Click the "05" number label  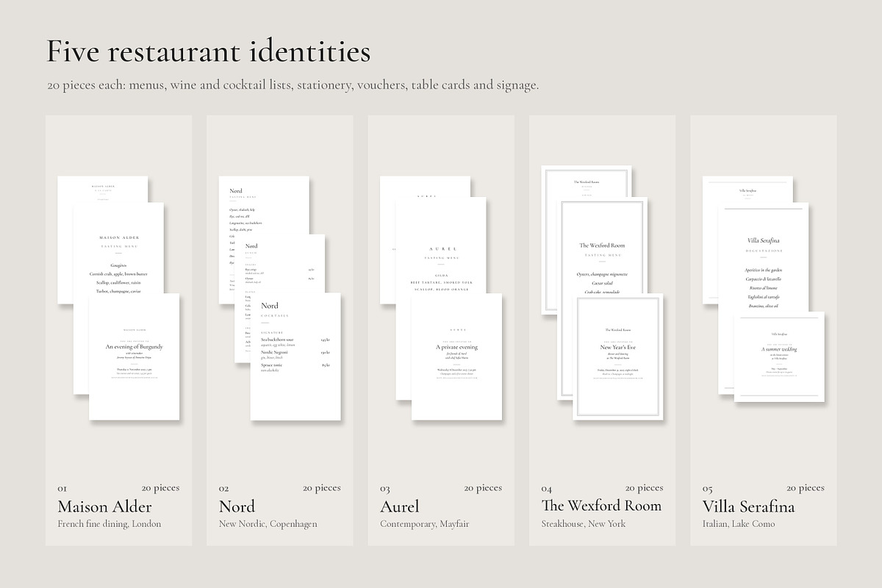point(708,489)
